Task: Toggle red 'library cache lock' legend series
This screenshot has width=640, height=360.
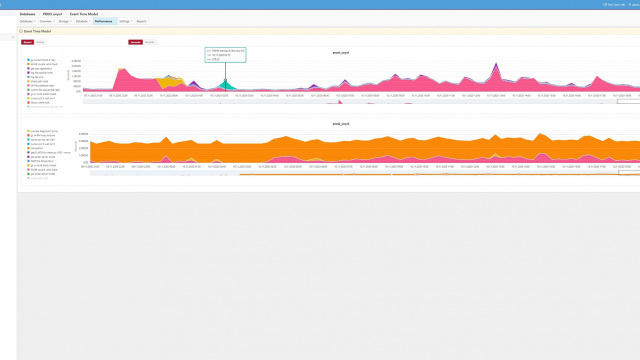Action: 38,102
